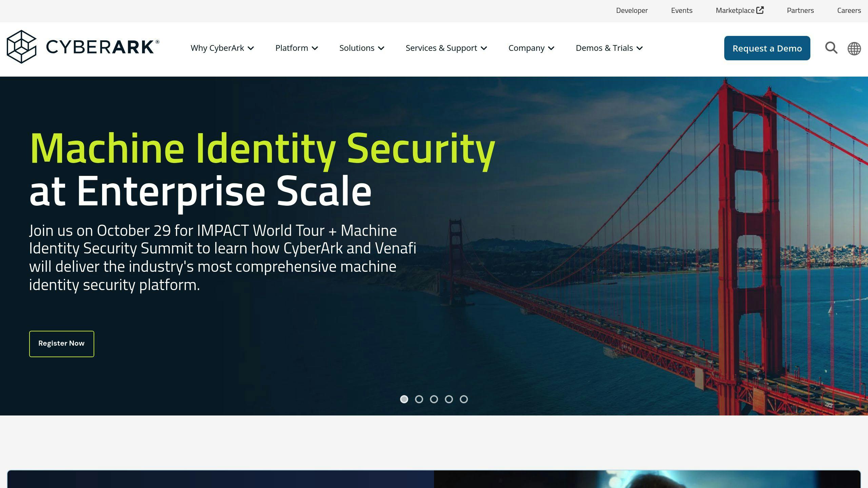Image resolution: width=868 pixels, height=488 pixels.
Task: Expand the Why CyberArk chevron
Action: pos(251,48)
